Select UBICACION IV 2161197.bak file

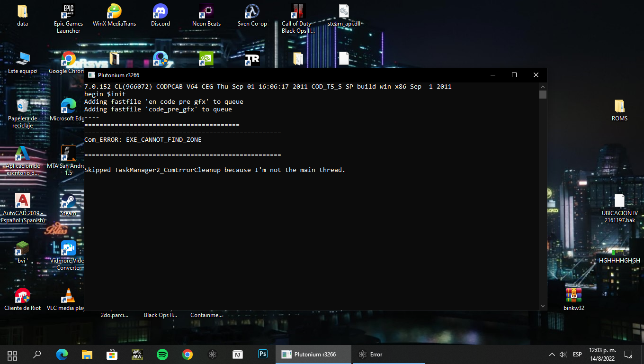[619, 208]
